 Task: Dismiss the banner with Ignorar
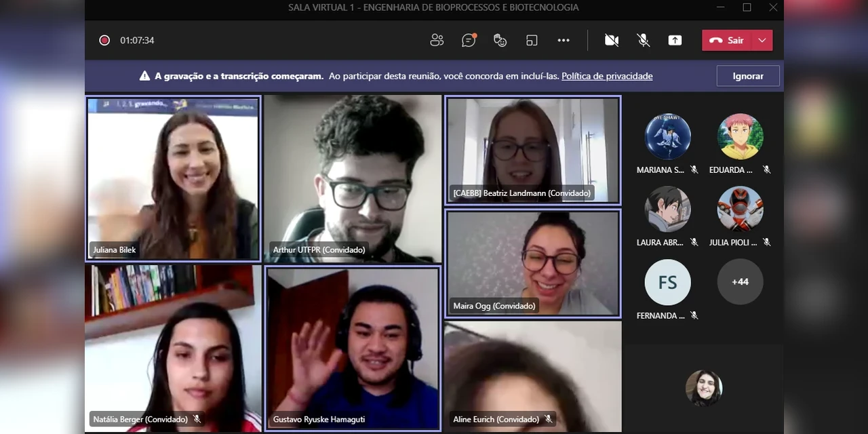(748, 76)
